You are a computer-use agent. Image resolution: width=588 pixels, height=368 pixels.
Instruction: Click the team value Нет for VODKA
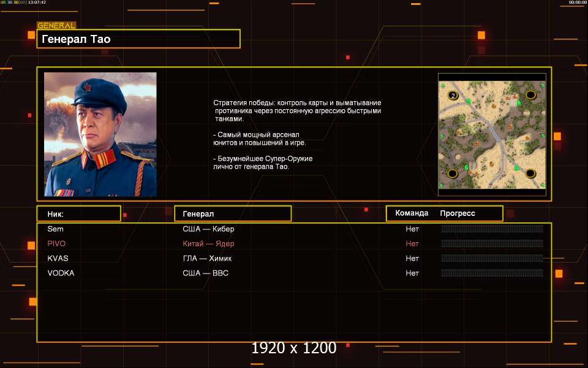tap(412, 273)
